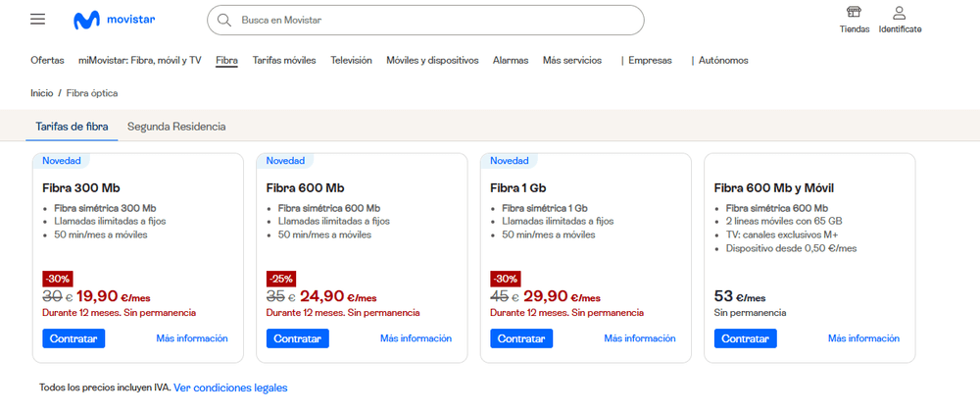Open the hamburger menu icon
This screenshot has height=414, width=980.
pos(37,20)
